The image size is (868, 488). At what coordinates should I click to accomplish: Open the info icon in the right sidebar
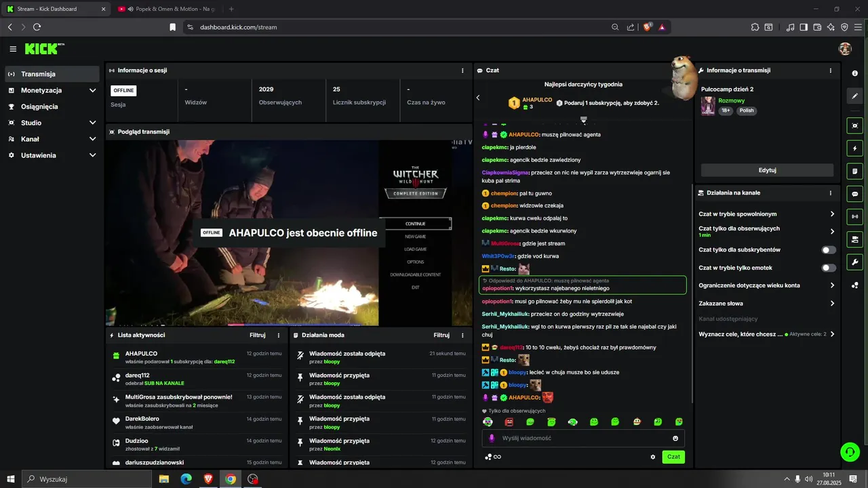[854, 73]
